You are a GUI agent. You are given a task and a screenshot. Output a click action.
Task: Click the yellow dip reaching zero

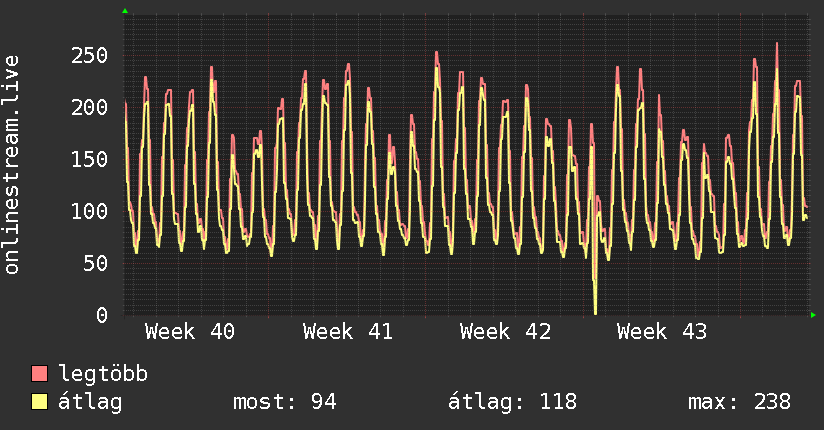click(595, 313)
